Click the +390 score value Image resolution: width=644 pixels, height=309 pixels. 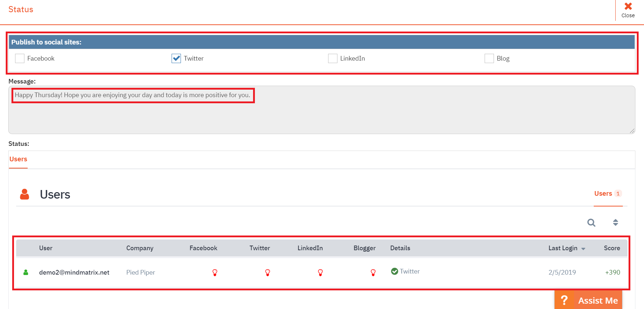[x=612, y=272]
